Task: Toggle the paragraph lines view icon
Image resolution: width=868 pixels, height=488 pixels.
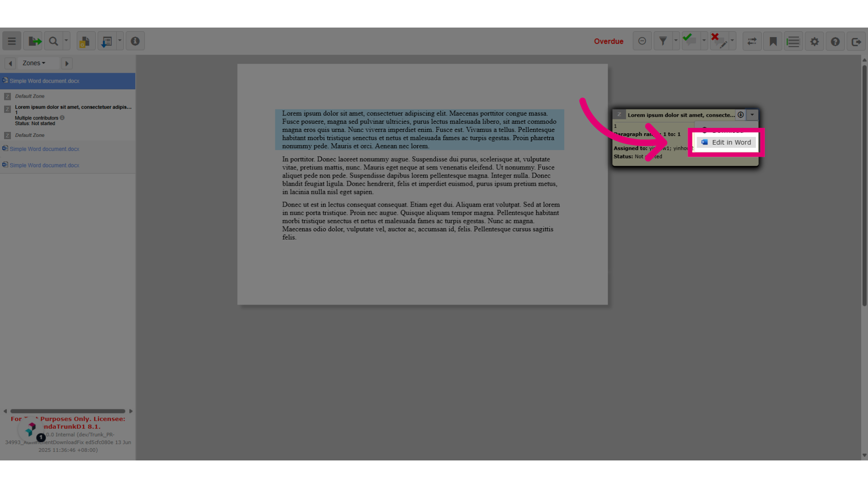Action: (x=793, y=41)
